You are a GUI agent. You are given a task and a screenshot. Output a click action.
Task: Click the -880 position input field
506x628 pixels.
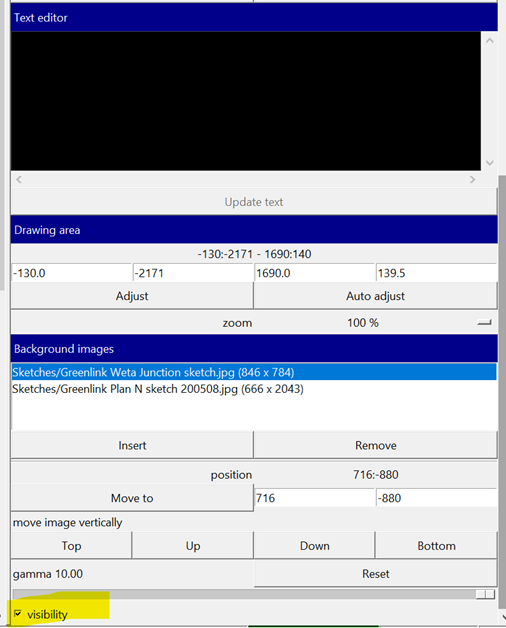[436, 498]
